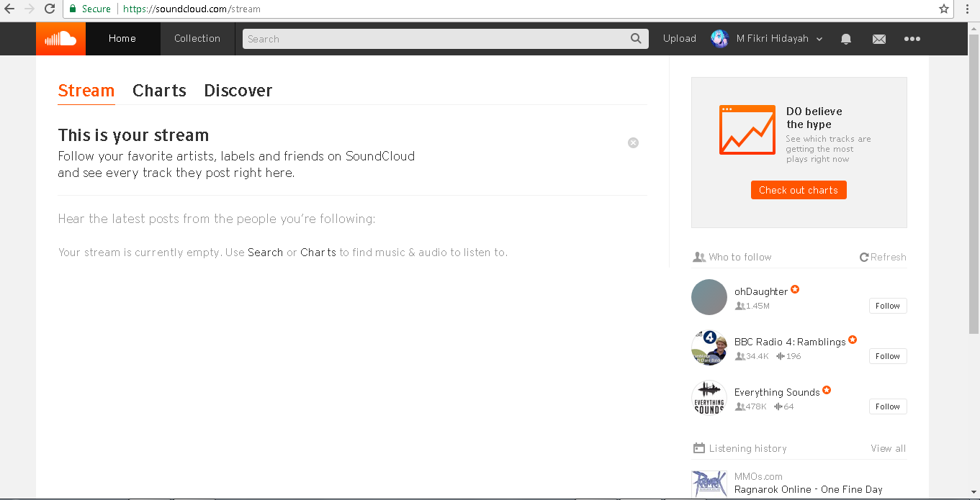This screenshot has width=980, height=500.
Task: Click BBC Radio 4: Ramblings verified badge
Action: click(x=853, y=340)
